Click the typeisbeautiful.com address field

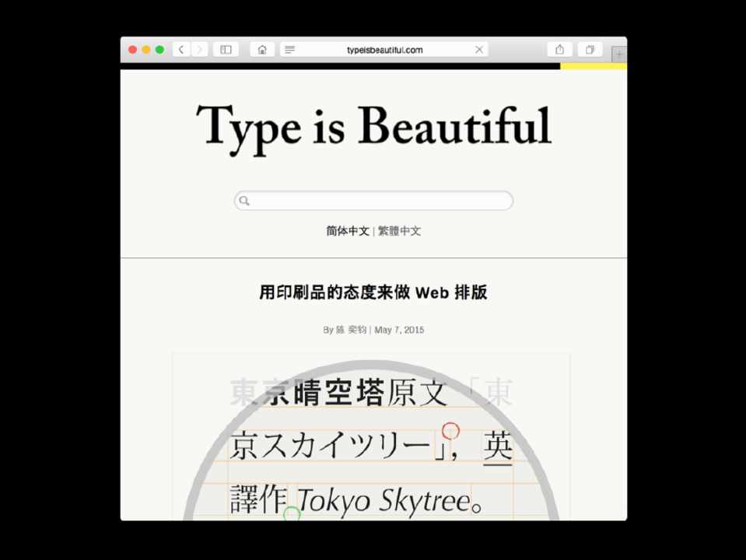(385, 50)
